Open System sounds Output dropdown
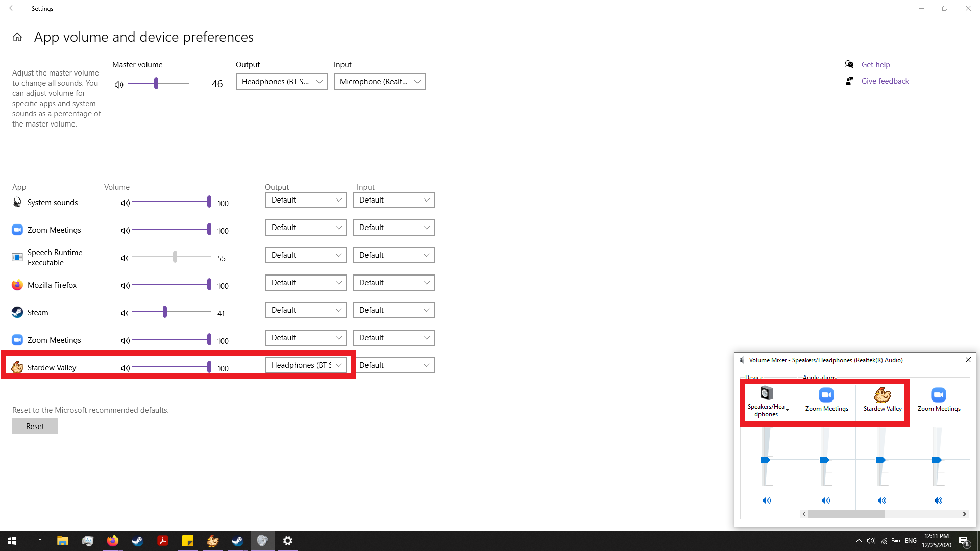The height and width of the screenshot is (551, 980). click(306, 200)
